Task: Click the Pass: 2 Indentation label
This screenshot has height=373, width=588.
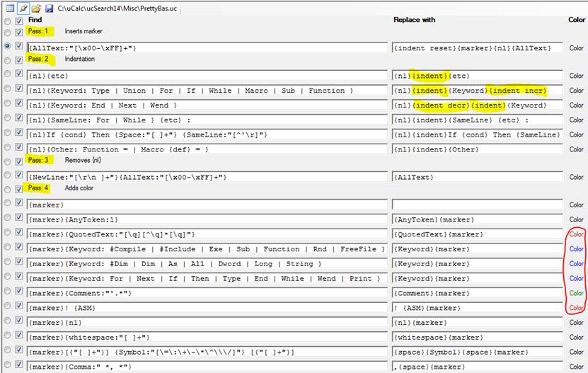Action: [x=79, y=59]
